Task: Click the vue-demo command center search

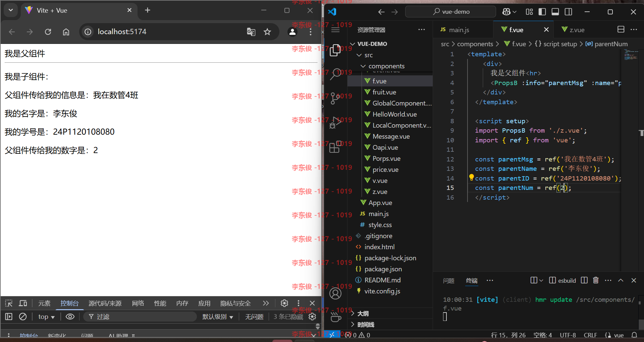Action: tap(450, 12)
